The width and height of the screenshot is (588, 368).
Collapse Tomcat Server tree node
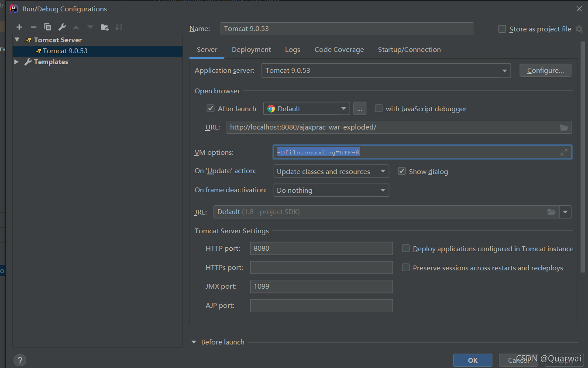pos(17,40)
